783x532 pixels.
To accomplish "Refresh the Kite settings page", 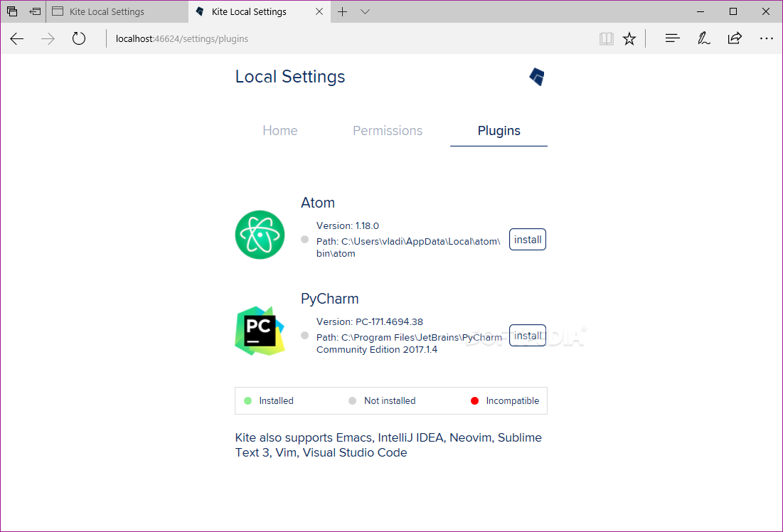I will pyautogui.click(x=79, y=38).
